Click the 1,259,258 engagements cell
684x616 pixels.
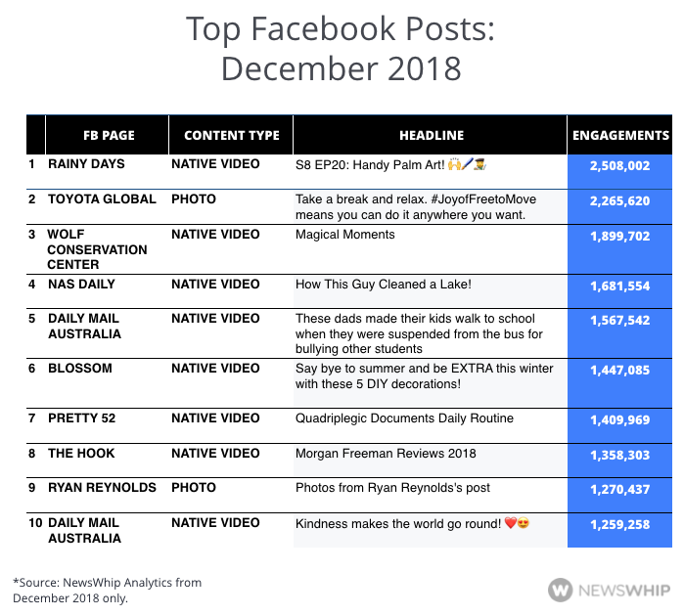tap(619, 524)
